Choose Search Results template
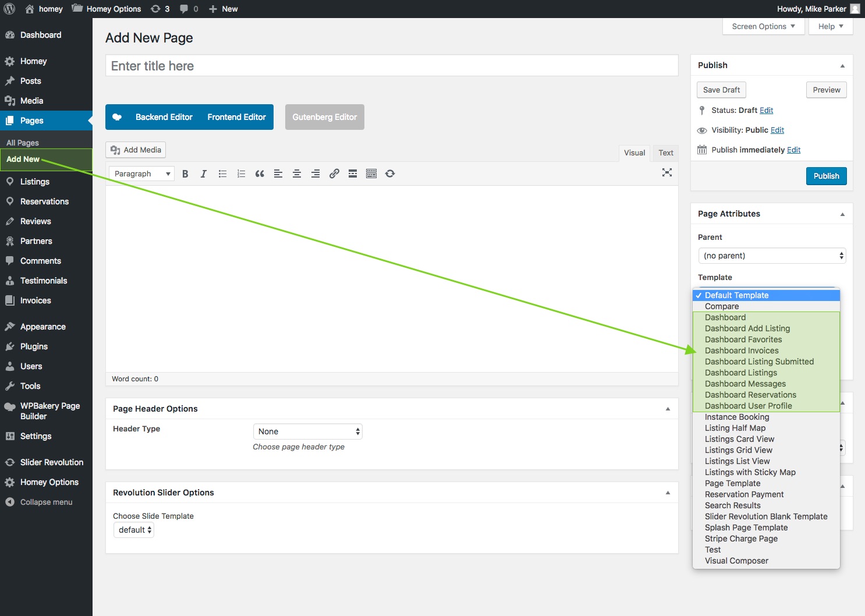This screenshot has height=616, width=865. 766,505
